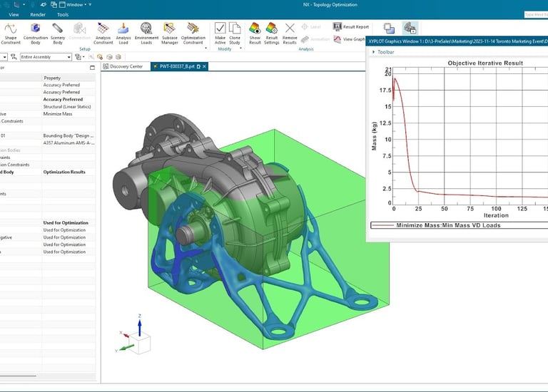Screen dimensions: 548x392
Task: Open the Result Report
Action: pyautogui.click(x=351, y=26)
